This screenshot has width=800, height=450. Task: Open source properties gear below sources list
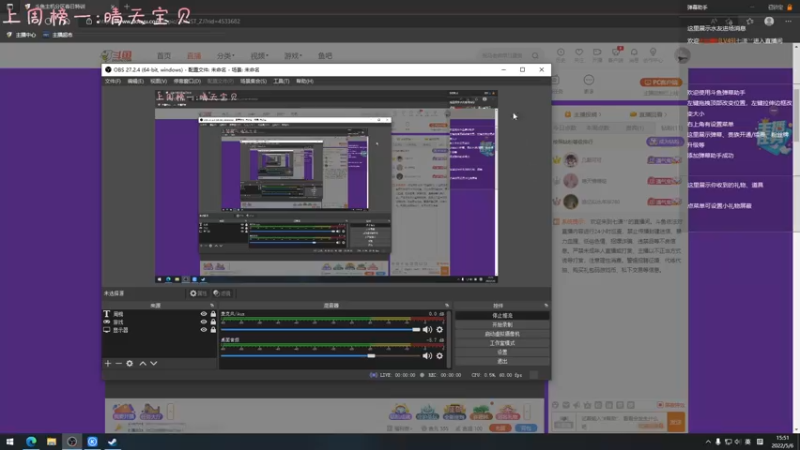pyautogui.click(x=130, y=363)
